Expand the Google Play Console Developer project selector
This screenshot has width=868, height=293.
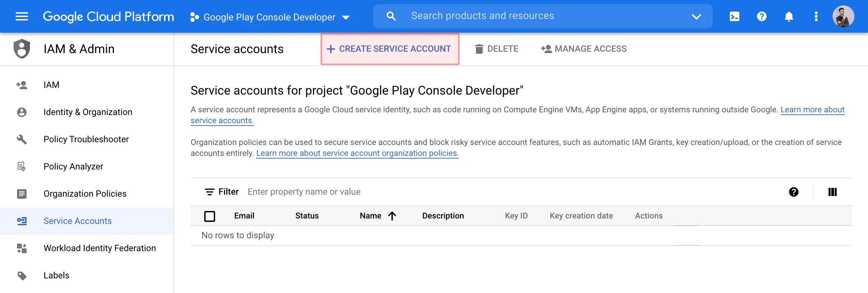[270, 17]
